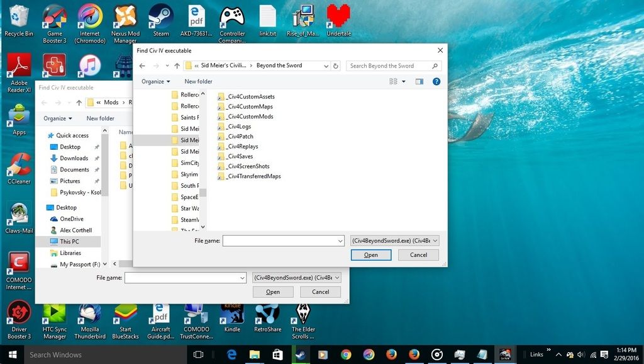Open the RetroShare desktop shortcut
Image resolution: width=644 pixels, height=364 pixels.
(x=267, y=319)
